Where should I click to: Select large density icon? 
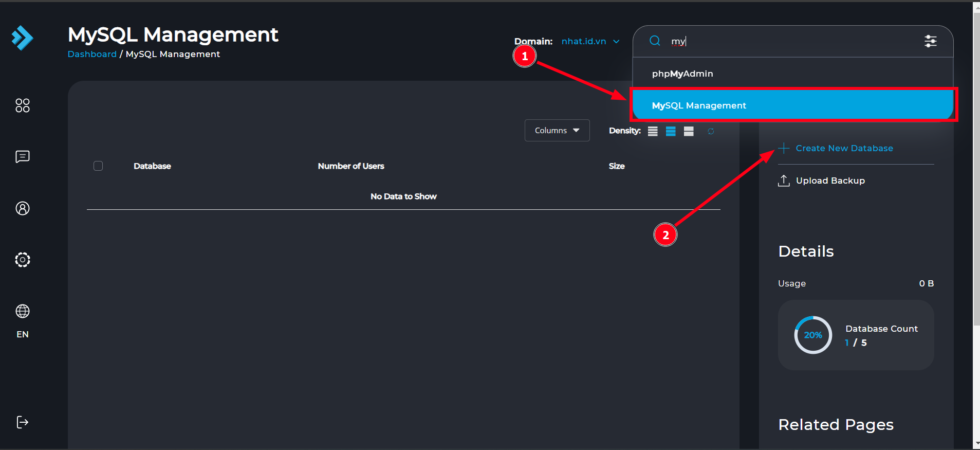689,131
